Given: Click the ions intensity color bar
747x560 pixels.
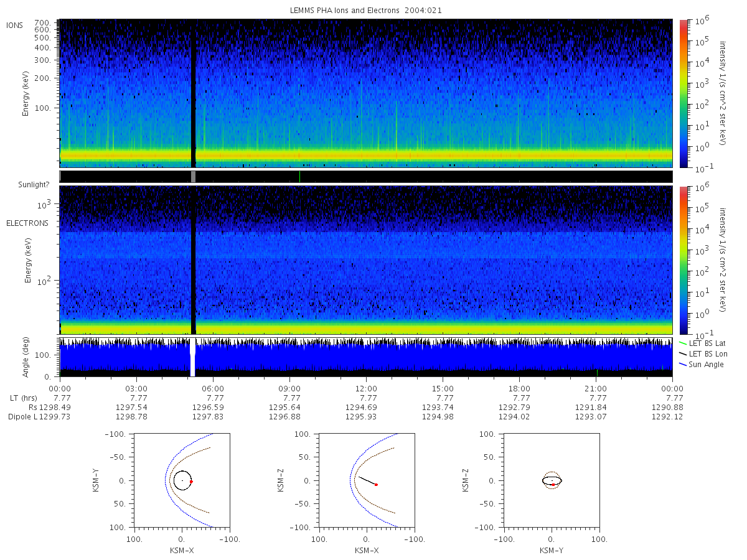Looking at the screenshot, I should pyautogui.click(x=683, y=93).
